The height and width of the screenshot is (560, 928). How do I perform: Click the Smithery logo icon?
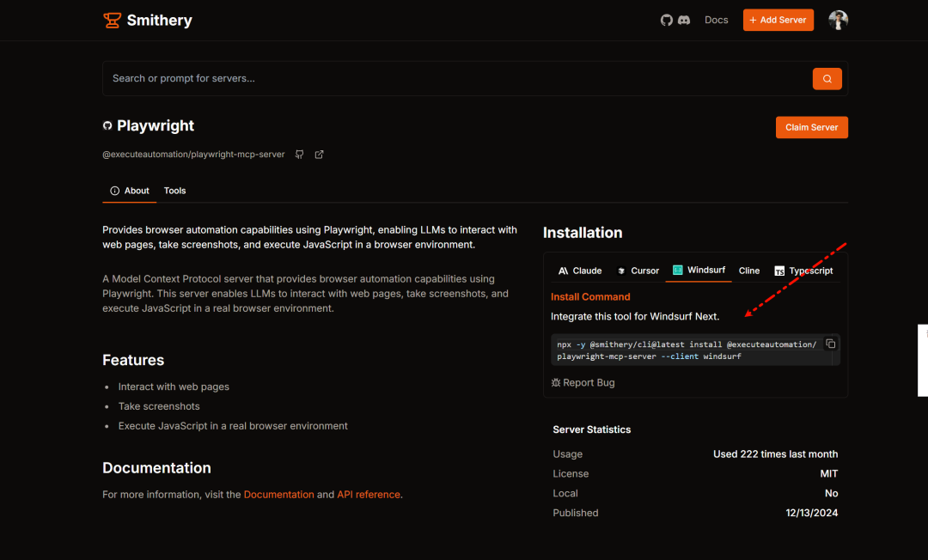click(x=112, y=20)
